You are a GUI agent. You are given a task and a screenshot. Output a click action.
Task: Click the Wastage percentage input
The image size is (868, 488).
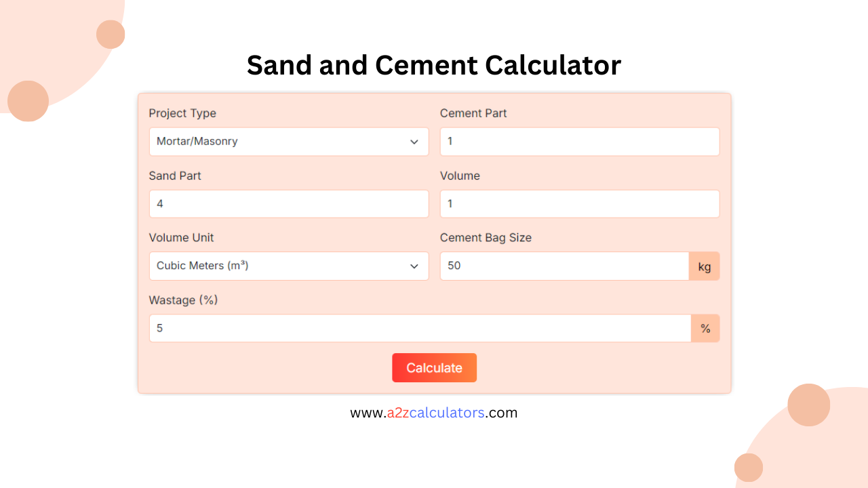tap(420, 328)
